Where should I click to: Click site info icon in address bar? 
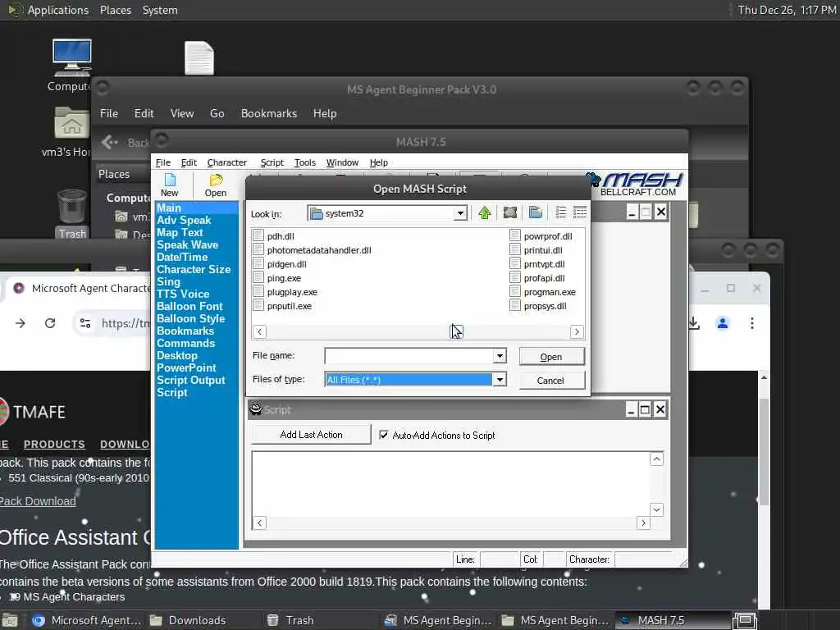click(x=85, y=323)
